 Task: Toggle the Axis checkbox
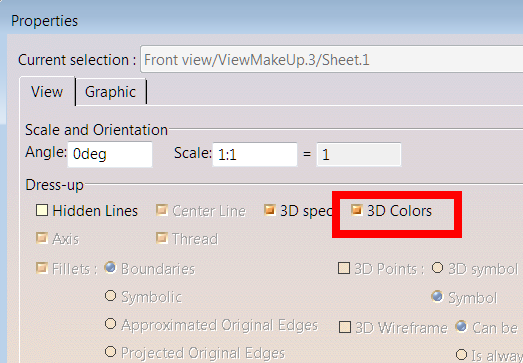(42, 239)
